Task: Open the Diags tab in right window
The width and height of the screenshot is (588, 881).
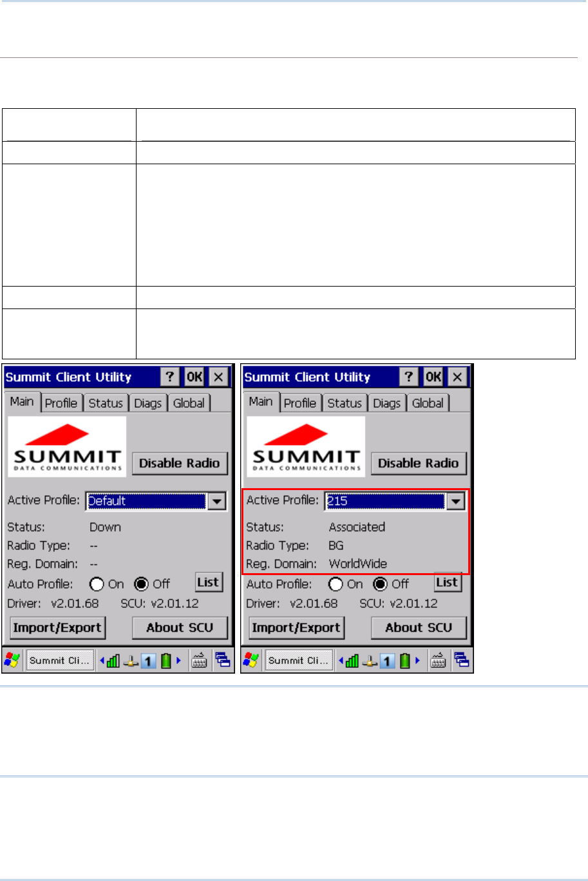Action: (x=386, y=403)
